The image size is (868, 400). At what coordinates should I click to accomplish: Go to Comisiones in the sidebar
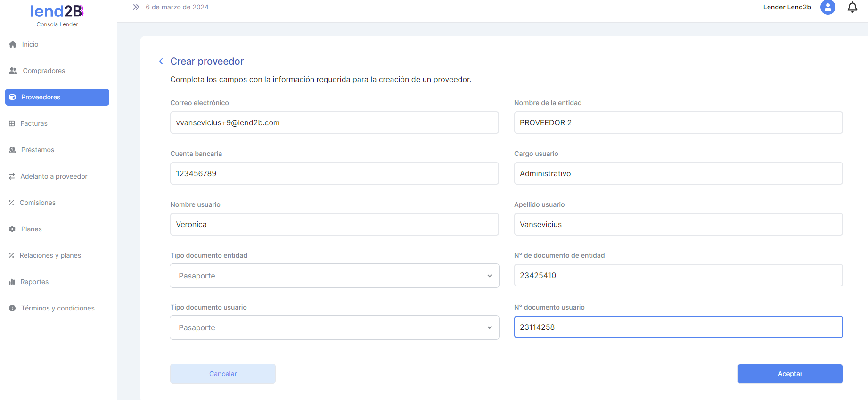38,203
